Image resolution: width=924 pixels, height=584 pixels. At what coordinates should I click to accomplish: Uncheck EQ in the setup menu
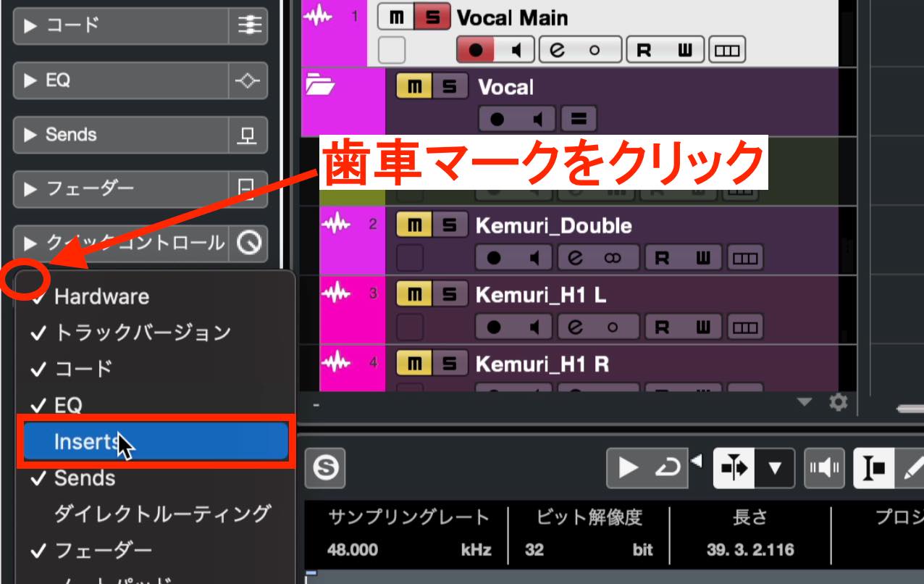(156, 404)
